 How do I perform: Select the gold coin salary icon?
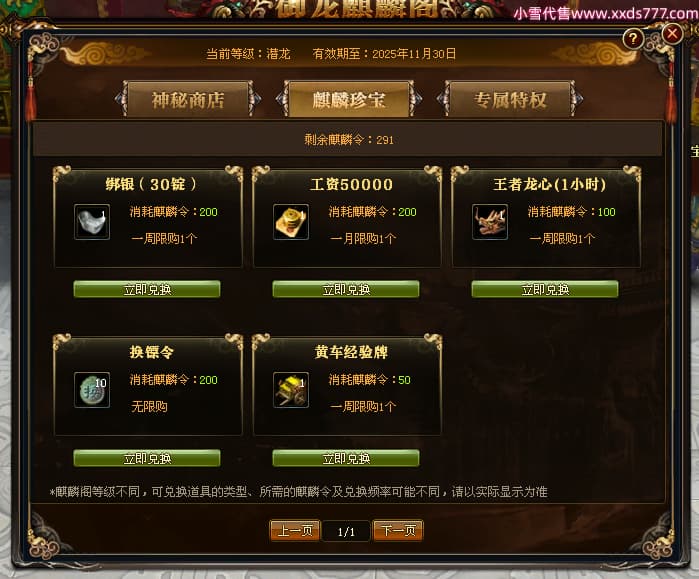291,222
